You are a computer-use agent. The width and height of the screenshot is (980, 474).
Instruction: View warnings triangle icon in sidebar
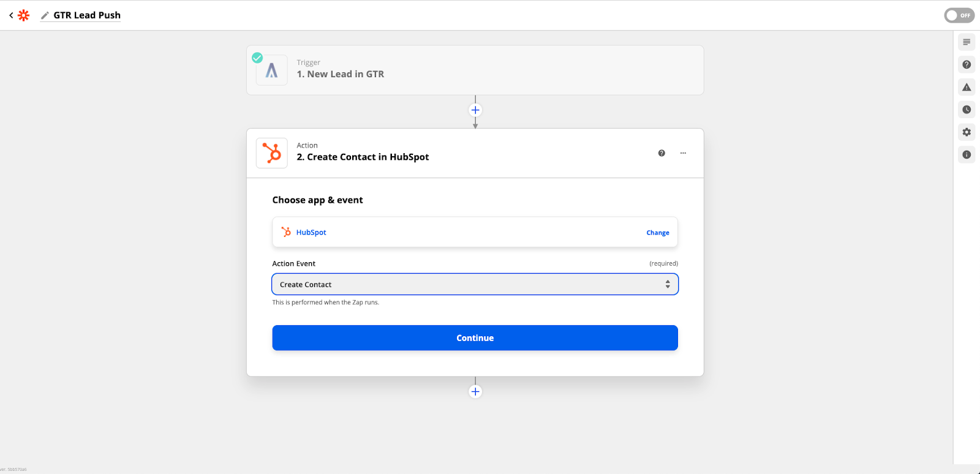click(x=967, y=87)
